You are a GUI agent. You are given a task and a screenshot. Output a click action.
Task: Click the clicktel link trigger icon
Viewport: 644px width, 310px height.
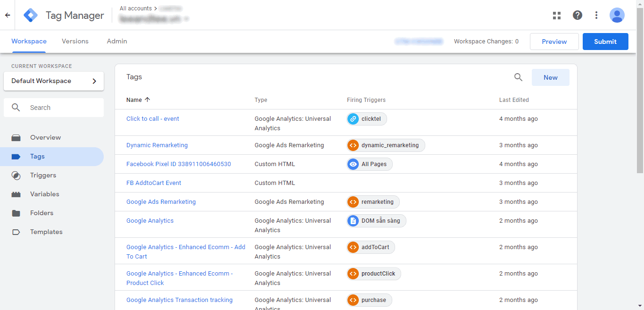[353, 119]
